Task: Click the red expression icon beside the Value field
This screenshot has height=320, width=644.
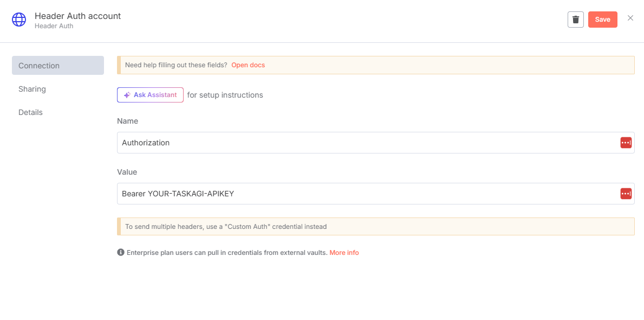Action: click(x=626, y=193)
